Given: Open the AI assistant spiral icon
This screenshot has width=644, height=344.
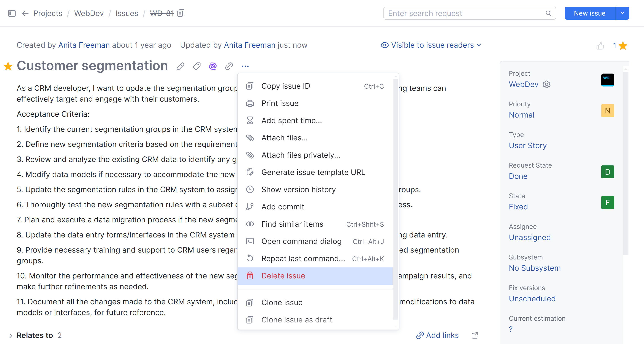Looking at the screenshot, I should (x=213, y=66).
